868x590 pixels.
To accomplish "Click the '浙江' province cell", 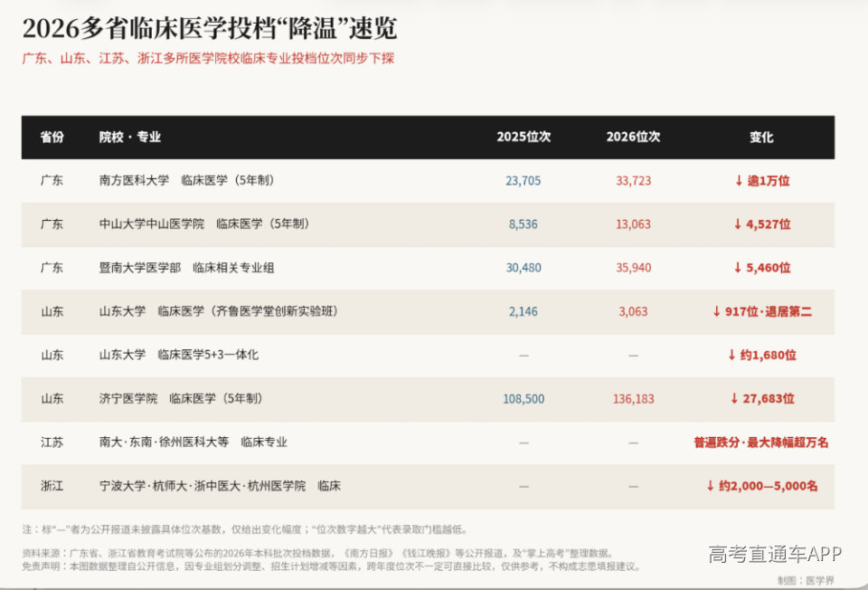I will coord(52,486).
